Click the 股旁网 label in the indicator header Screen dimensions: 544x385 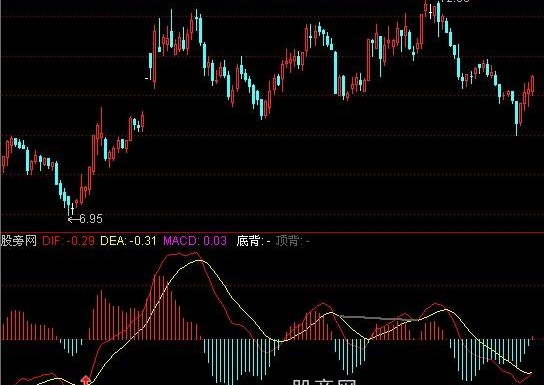click(19, 241)
